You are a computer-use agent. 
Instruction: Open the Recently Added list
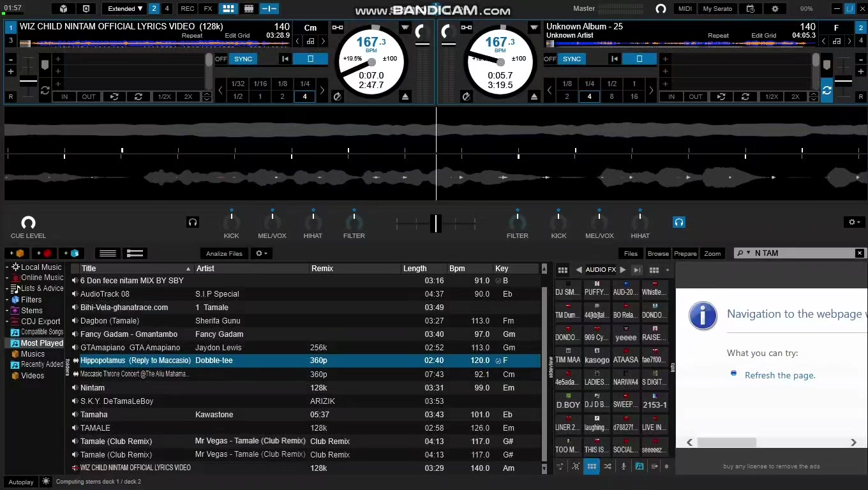42,365
